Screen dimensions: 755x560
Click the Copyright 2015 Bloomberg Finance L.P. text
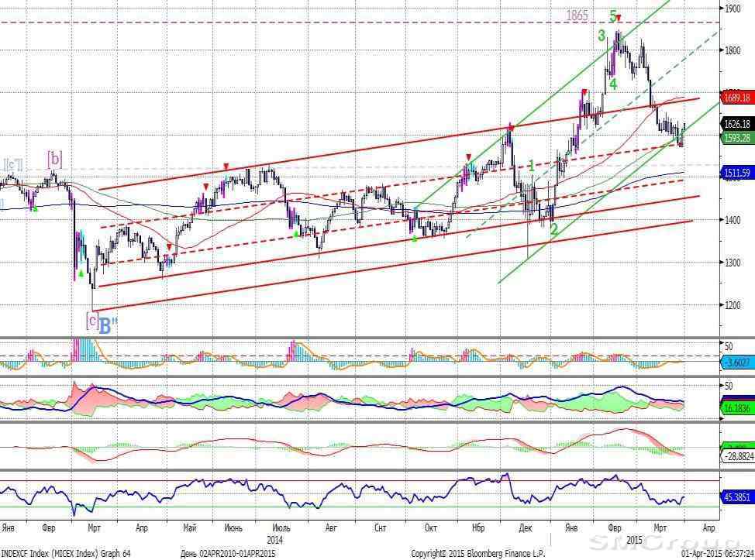(478, 554)
